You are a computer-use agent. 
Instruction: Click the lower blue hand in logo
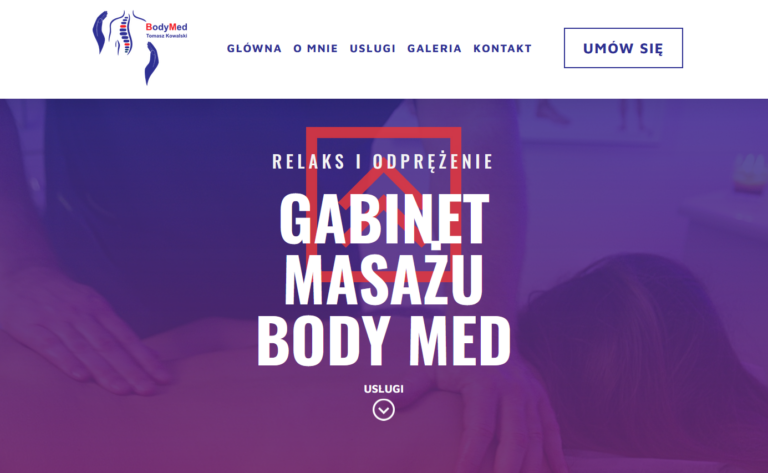pyautogui.click(x=152, y=64)
